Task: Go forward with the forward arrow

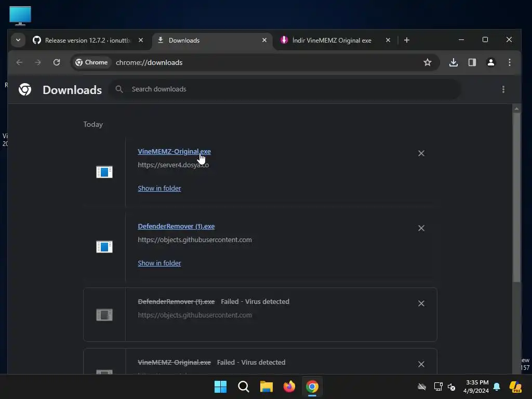Action: [37, 62]
